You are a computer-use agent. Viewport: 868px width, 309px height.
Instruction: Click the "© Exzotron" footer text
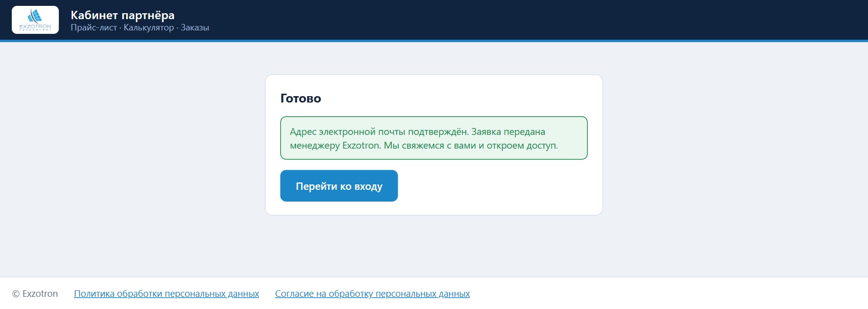(35, 294)
